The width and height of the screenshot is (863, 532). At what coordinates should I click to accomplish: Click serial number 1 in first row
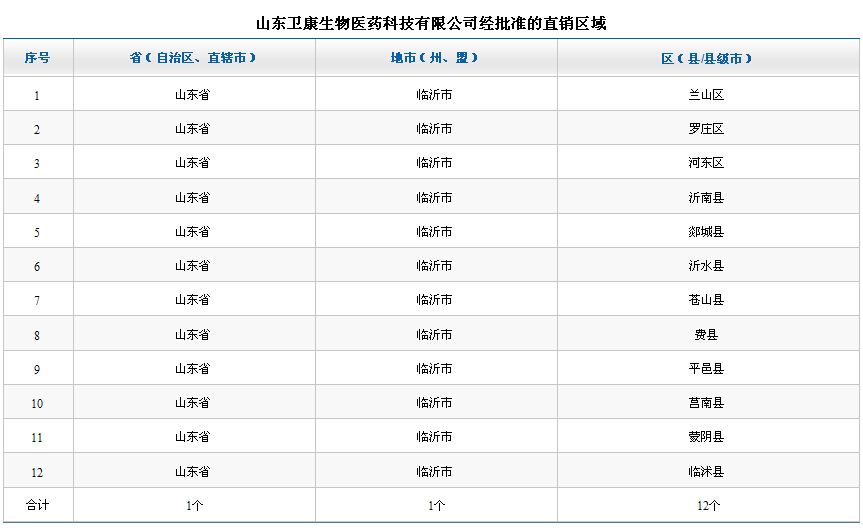(x=37, y=96)
